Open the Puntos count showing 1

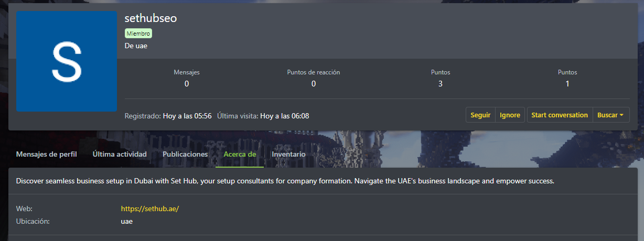coord(567,83)
